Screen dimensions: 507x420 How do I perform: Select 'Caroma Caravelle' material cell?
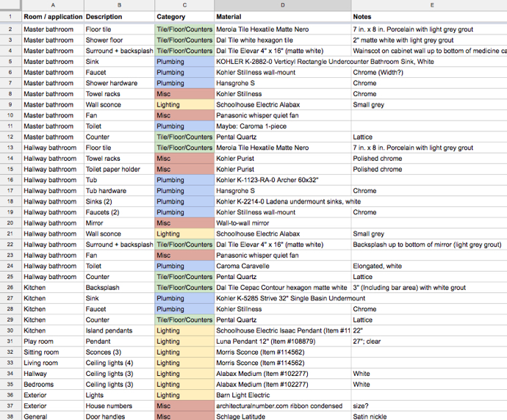(x=283, y=266)
